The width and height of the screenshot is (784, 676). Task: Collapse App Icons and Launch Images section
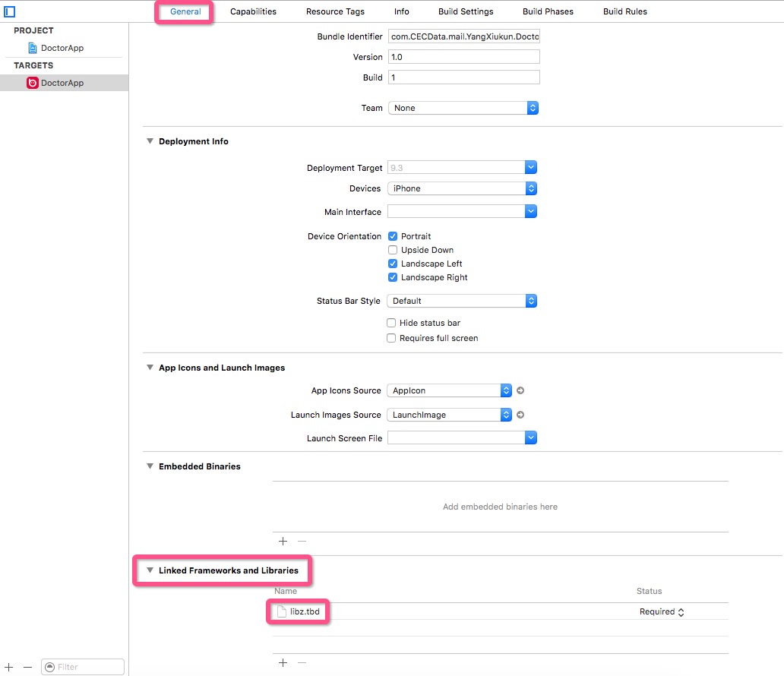tap(150, 368)
